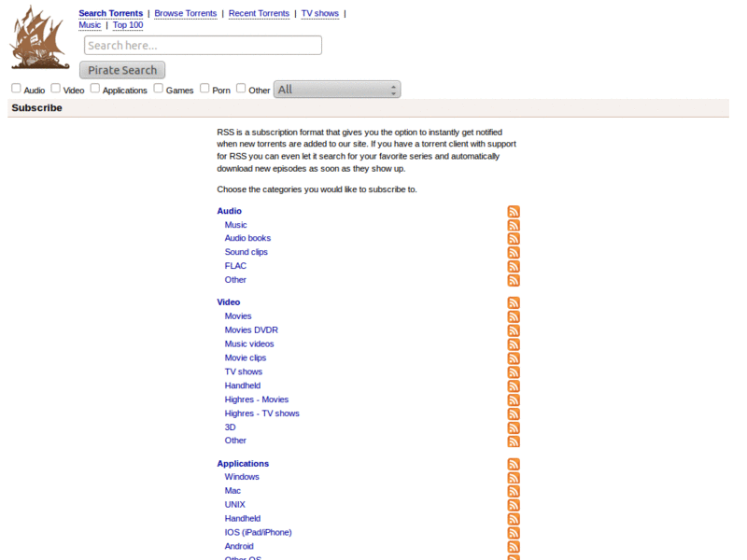Screen dimensions: 747x560
Task: Click the RSS icon for Mac
Action: (514, 492)
